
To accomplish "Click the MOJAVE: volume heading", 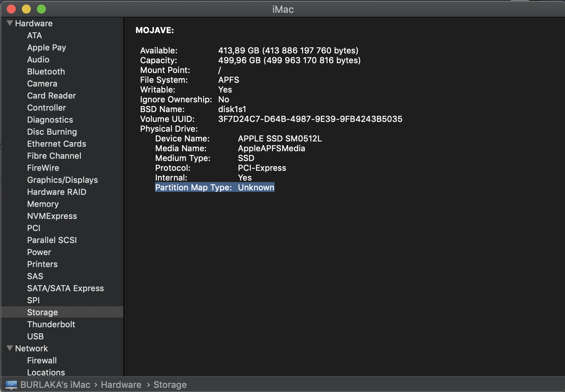I will point(155,30).
